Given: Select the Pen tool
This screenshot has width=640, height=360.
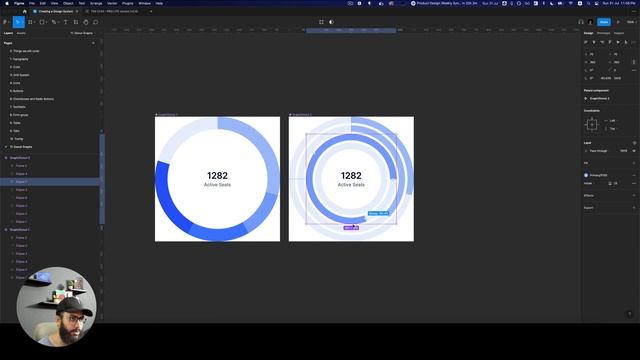Looking at the screenshot, I should pos(54,22).
